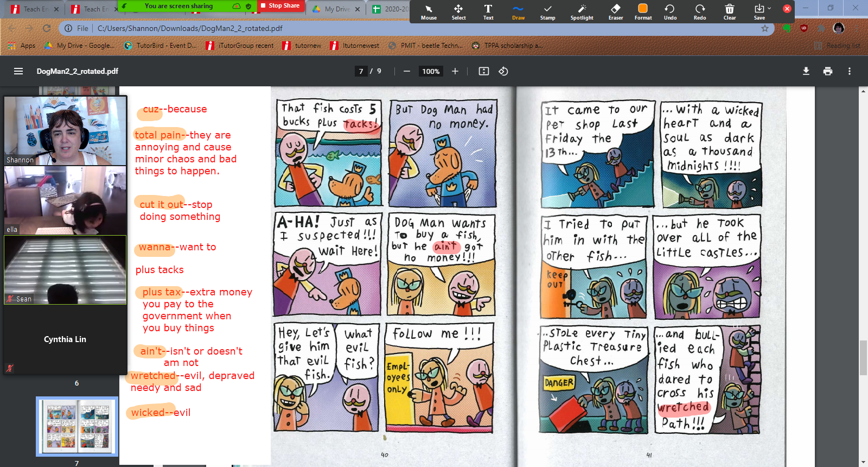The image size is (868, 467).
Task: Bookmark this page with star icon
Action: coord(765,28)
